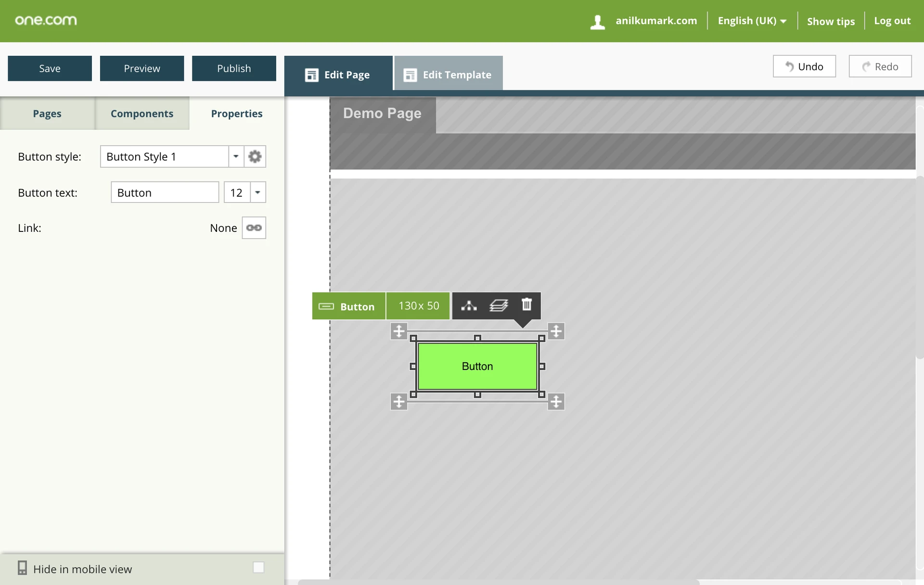924x585 pixels.
Task: Click Show tips link
Action: tap(831, 21)
